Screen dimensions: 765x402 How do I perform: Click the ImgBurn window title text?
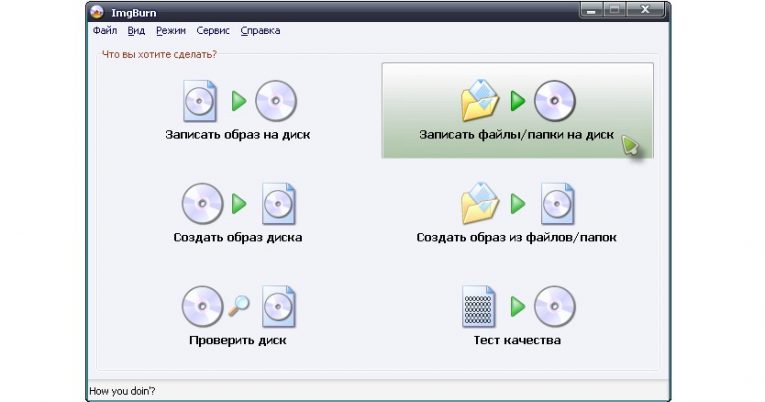click(x=134, y=13)
